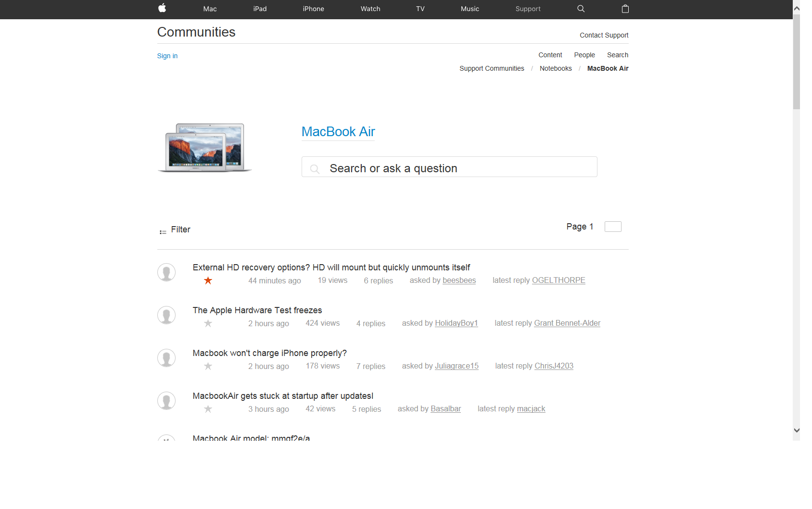
Task: Open the Support menu item
Action: 528,9
